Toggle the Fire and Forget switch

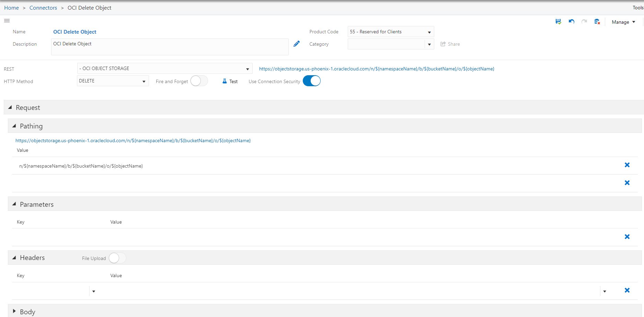coord(199,81)
